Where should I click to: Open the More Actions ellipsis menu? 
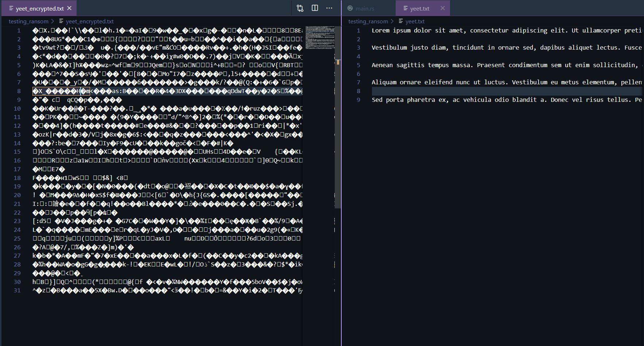(x=329, y=8)
